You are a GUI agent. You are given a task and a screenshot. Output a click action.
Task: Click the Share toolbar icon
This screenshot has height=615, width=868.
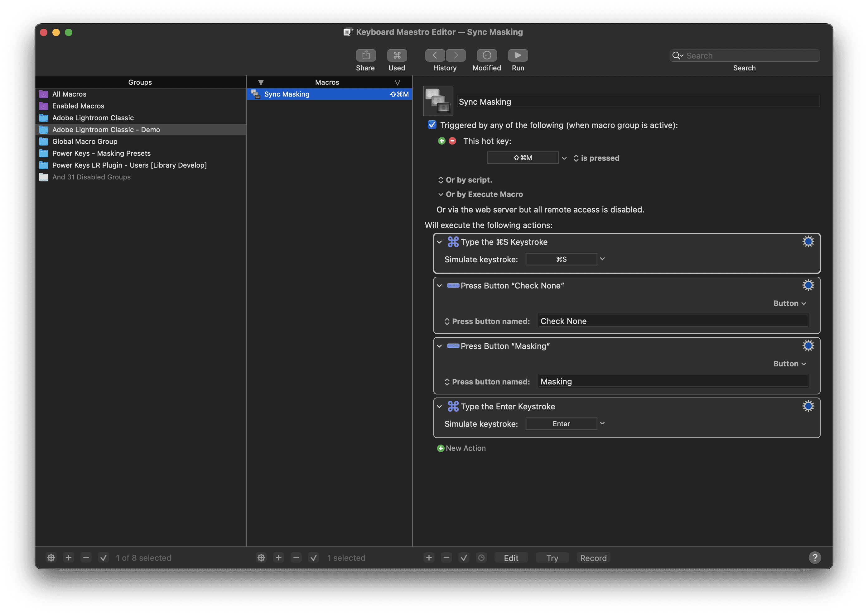coord(366,55)
